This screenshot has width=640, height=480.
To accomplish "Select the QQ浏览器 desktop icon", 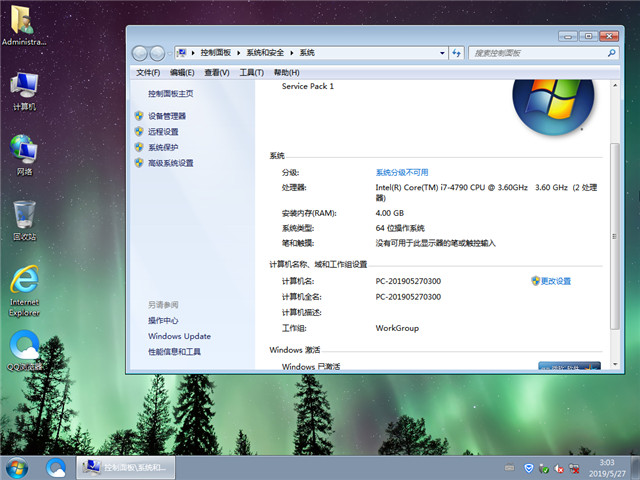I will tap(24, 351).
